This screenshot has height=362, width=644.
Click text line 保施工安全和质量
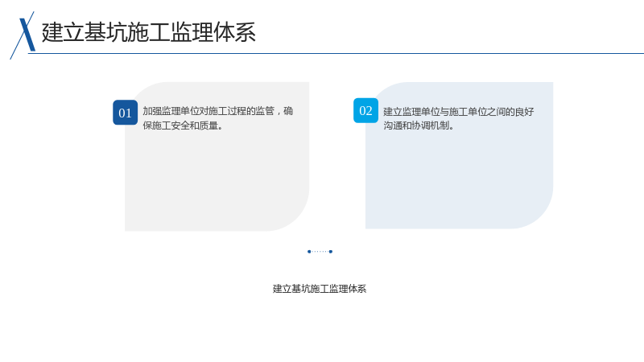tap(180, 125)
